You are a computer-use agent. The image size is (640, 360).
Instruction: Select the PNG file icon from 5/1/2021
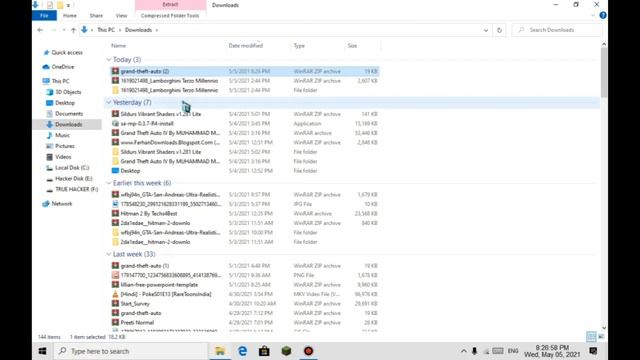116,275
